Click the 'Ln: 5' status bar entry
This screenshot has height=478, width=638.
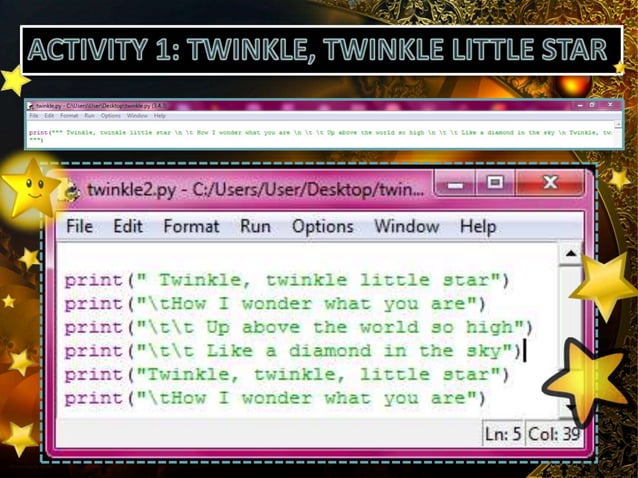click(503, 434)
